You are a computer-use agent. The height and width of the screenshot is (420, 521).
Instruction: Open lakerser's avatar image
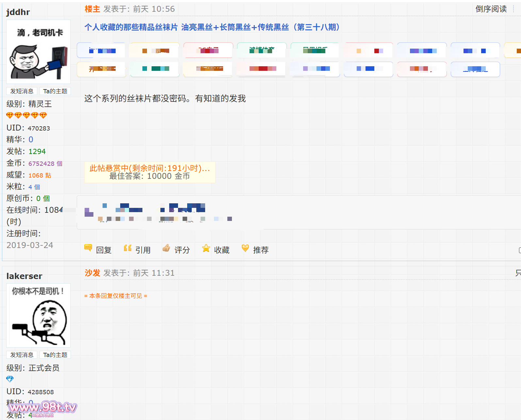[x=38, y=315]
